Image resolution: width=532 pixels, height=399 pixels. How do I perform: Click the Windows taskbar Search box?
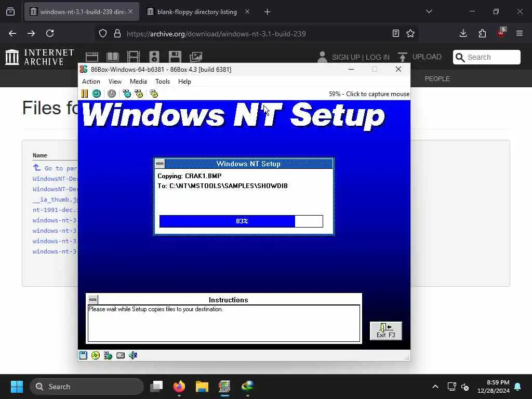(x=87, y=387)
